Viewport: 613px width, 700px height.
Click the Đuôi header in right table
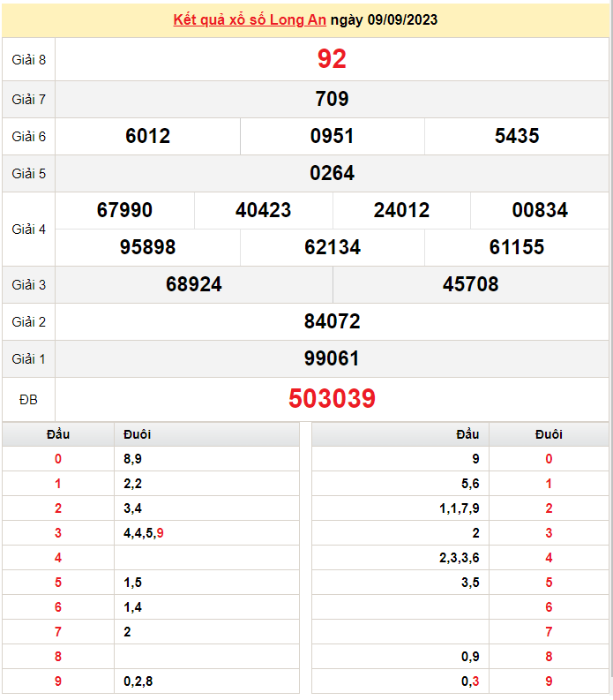point(549,434)
